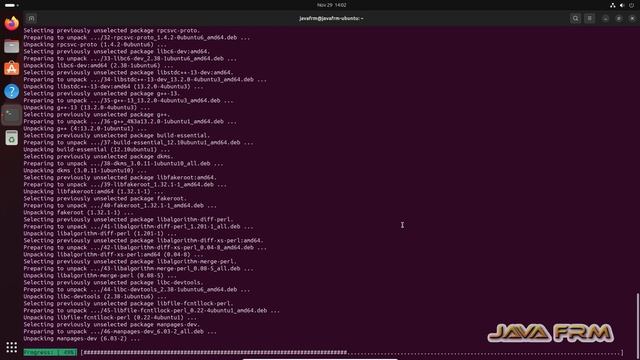The image size is (640, 360).
Task: Click line 'Selecting previously unselected package build-essential.'
Action: point(117,136)
